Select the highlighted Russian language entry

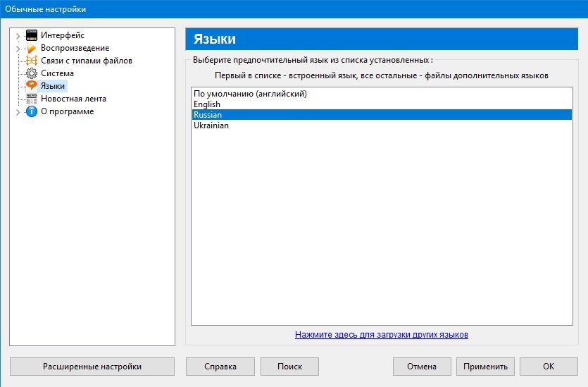[x=382, y=115]
